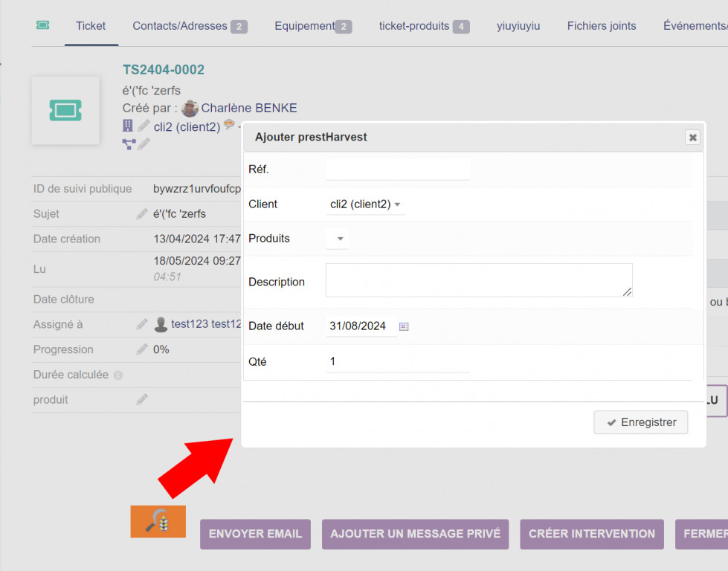Open the Événements tab
The height and width of the screenshot is (571, 728).
(x=695, y=26)
